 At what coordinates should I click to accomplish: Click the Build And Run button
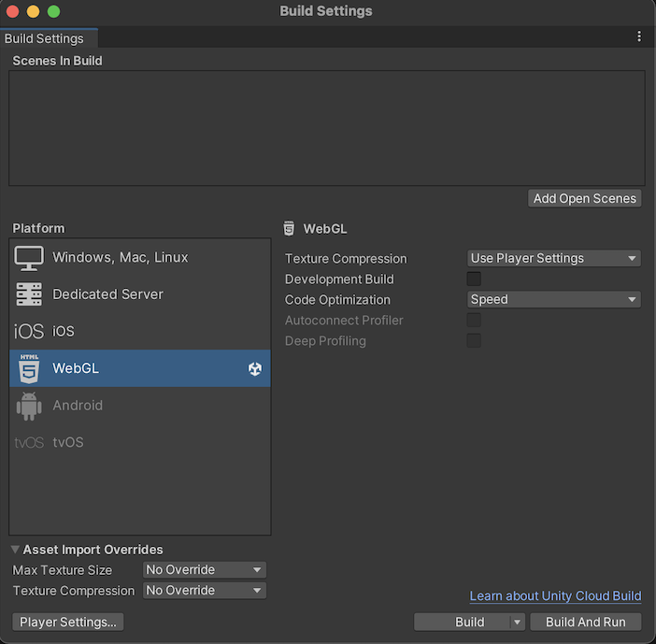click(586, 623)
